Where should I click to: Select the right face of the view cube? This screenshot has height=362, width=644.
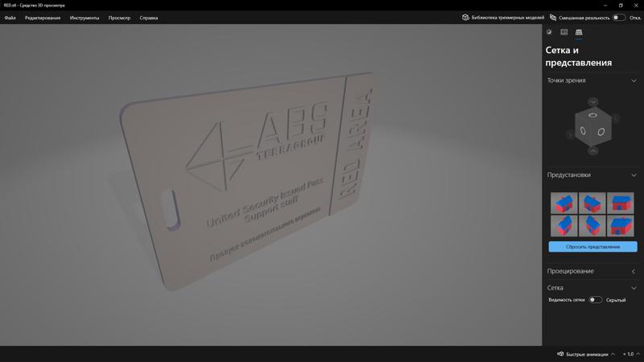601,132
